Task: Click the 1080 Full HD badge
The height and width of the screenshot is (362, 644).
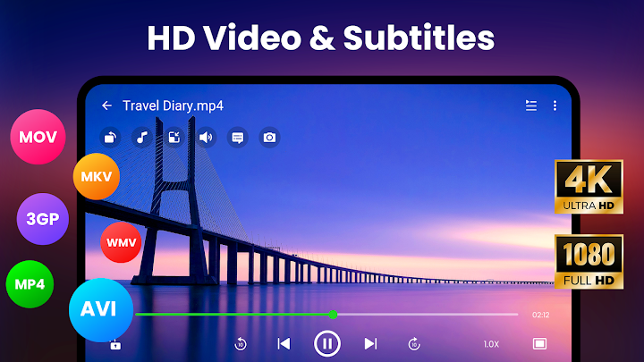Action: [x=589, y=261]
